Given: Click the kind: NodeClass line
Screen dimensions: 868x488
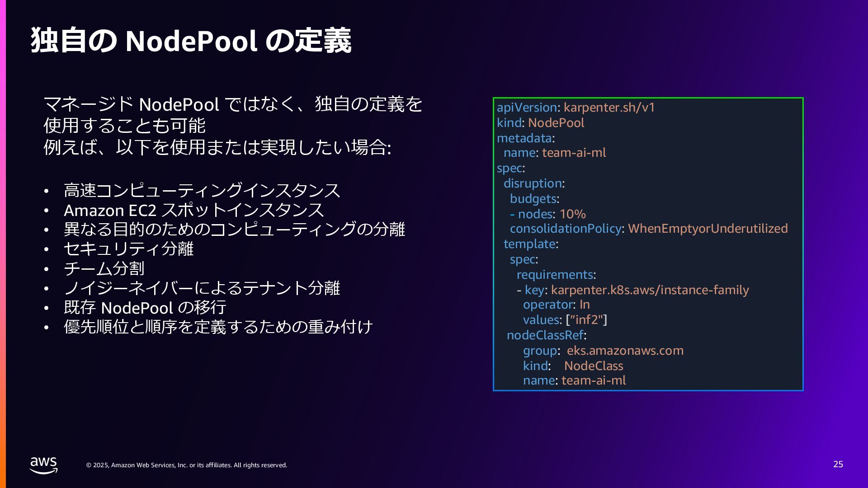Looking at the screenshot, I should (x=573, y=366).
